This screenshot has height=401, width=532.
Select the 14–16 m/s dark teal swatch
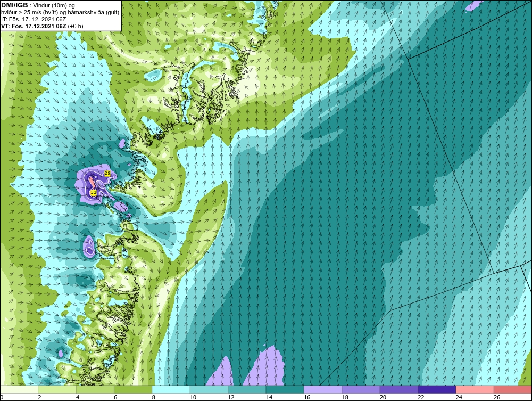click(x=285, y=389)
